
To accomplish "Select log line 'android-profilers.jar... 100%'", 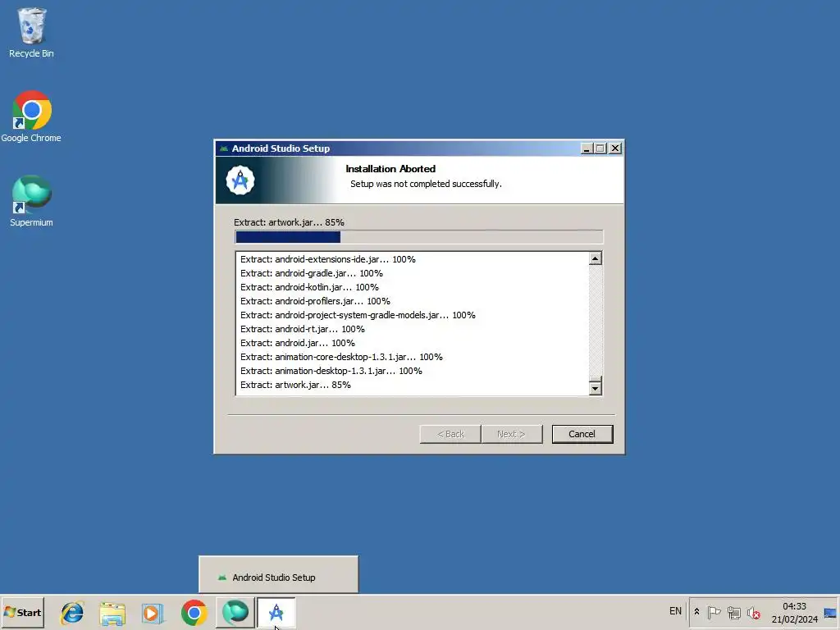I will pyautogui.click(x=316, y=301).
